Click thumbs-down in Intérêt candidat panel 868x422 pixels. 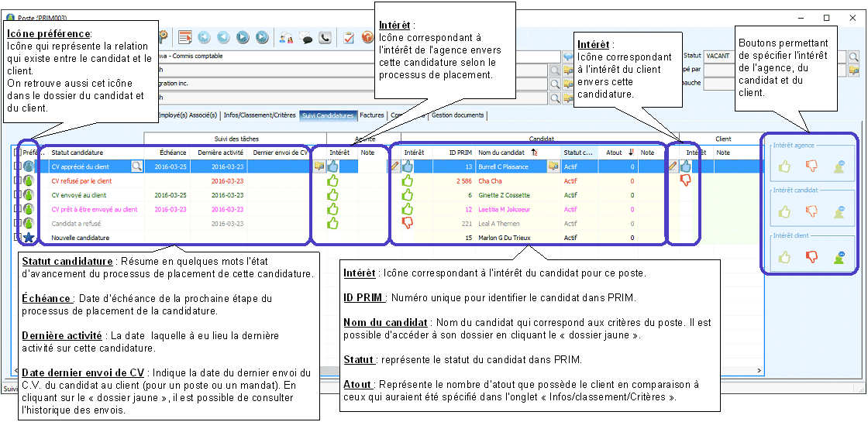tap(812, 211)
